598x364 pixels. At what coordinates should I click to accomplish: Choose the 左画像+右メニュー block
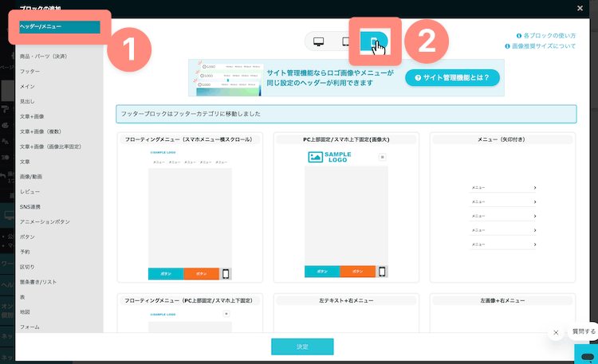502,313
